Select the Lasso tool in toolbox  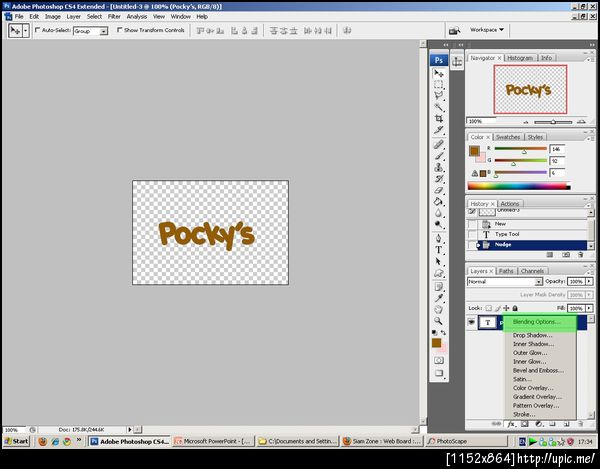439,95
